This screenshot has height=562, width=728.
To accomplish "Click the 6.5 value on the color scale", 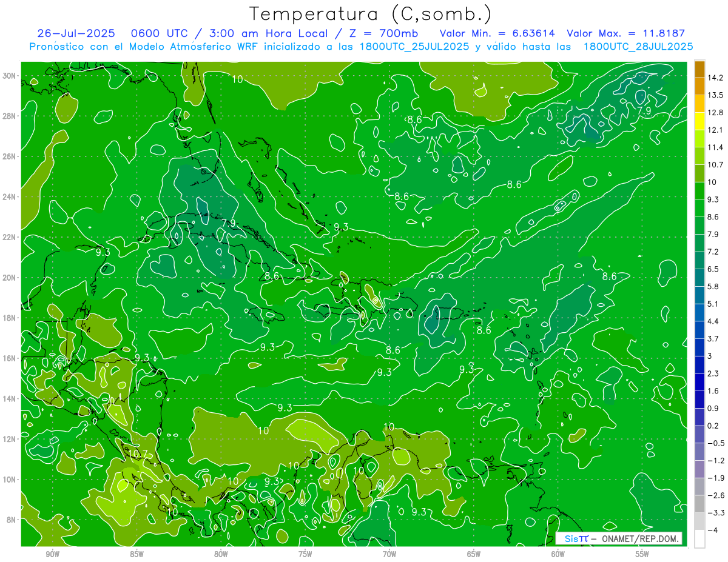I will tap(713, 269).
